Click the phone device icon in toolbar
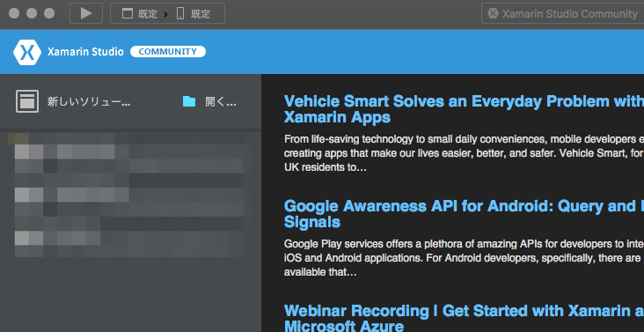The width and height of the screenshot is (644, 332). click(x=179, y=13)
